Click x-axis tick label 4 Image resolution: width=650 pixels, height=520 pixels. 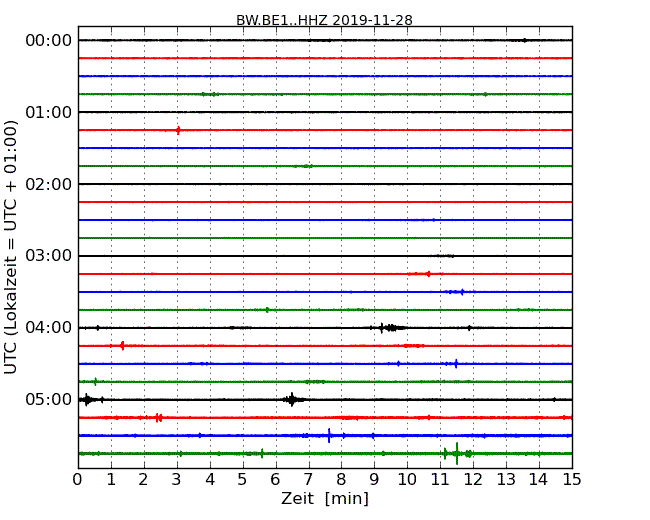pyautogui.click(x=210, y=480)
